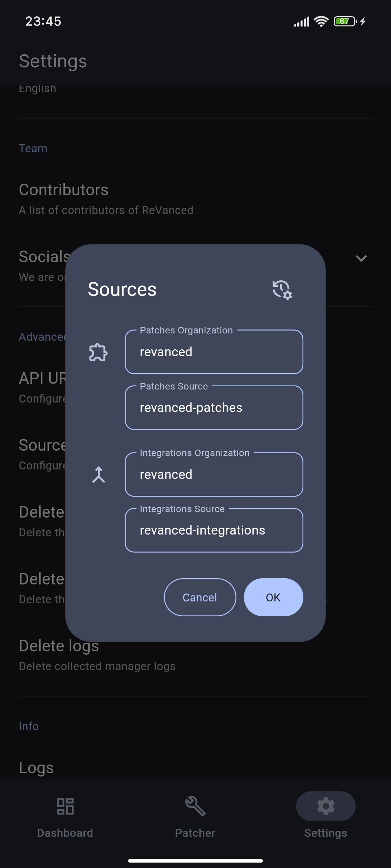
Task: Edit the Patches Source text field
Action: 214,408
